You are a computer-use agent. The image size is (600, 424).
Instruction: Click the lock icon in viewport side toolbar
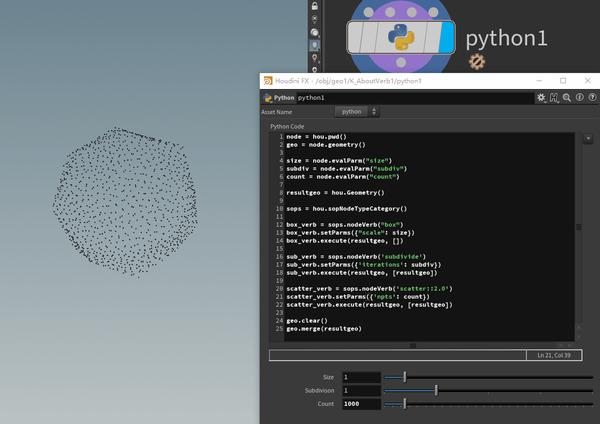point(315,5)
